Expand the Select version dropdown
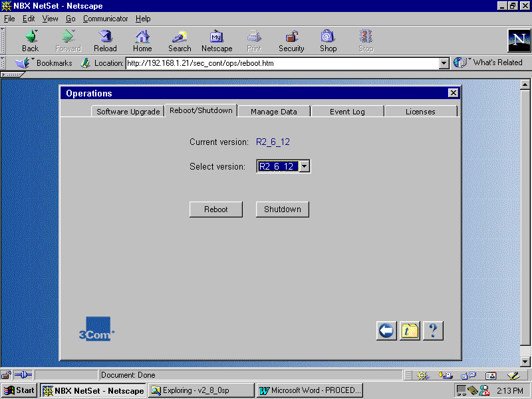Viewport: 532px width, 399px height. click(304, 166)
